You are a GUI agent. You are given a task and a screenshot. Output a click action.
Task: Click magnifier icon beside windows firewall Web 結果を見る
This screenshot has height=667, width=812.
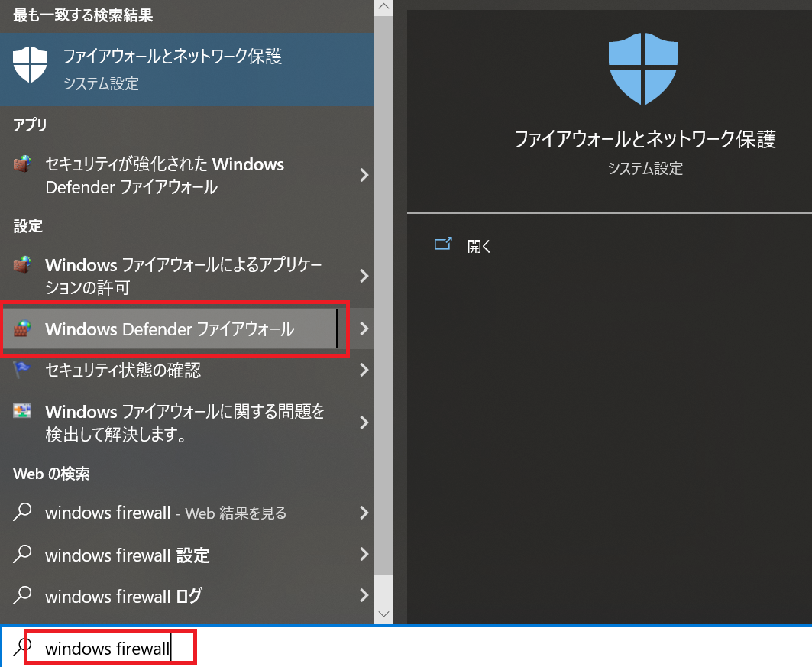coord(21,512)
